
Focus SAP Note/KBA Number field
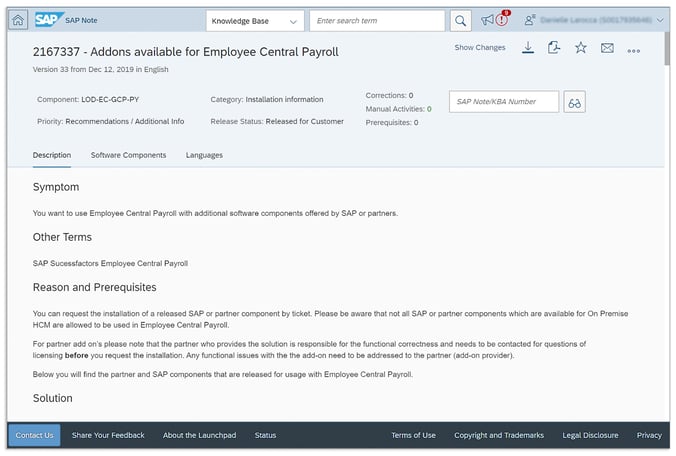504,102
